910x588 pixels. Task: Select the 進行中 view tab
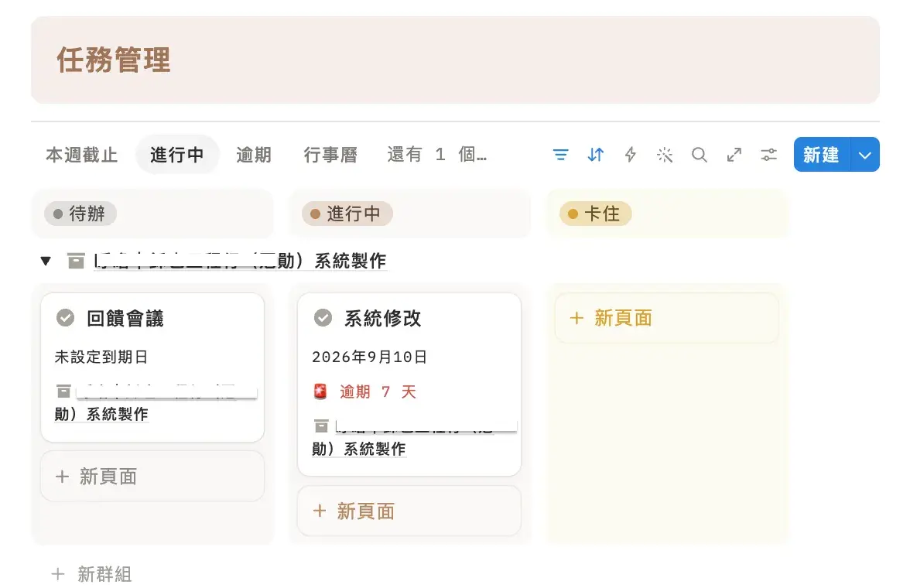[x=177, y=155]
